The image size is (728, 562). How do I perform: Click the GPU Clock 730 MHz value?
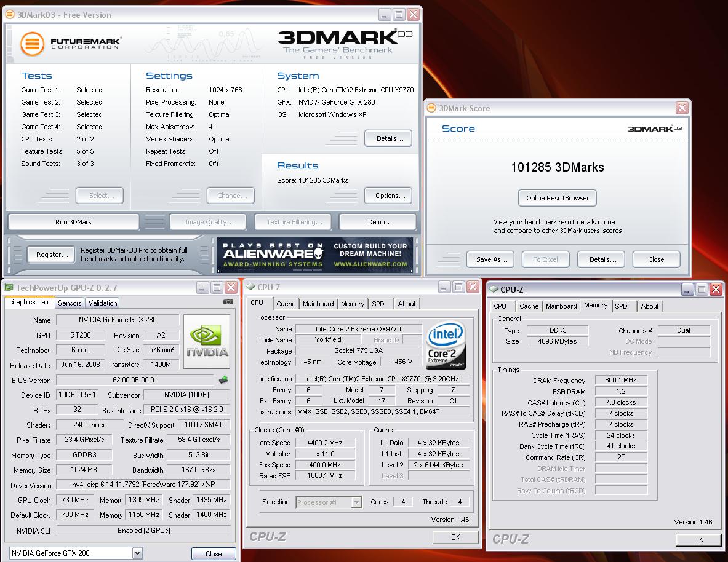(x=74, y=500)
